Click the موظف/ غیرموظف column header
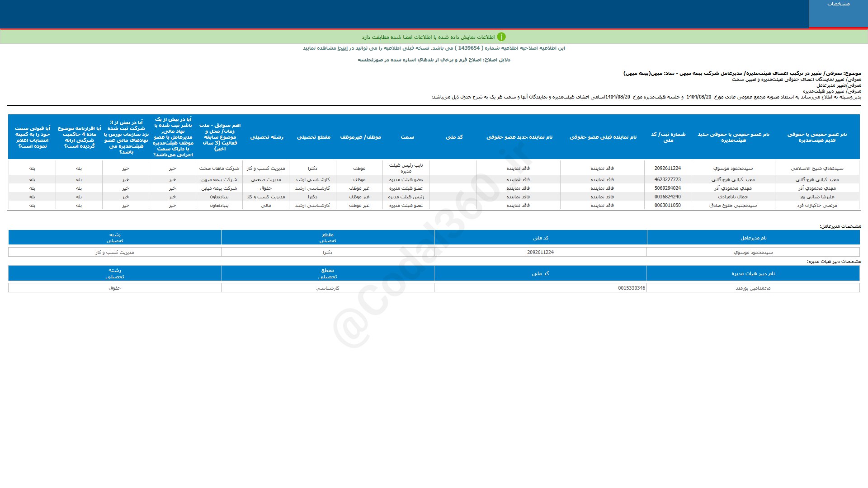868x488 pixels. click(x=360, y=137)
